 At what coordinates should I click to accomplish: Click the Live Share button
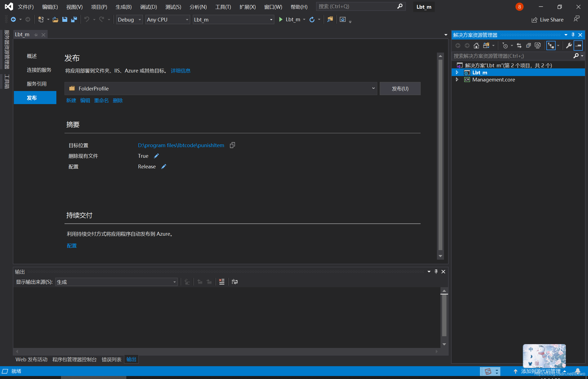(x=548, y=20)
